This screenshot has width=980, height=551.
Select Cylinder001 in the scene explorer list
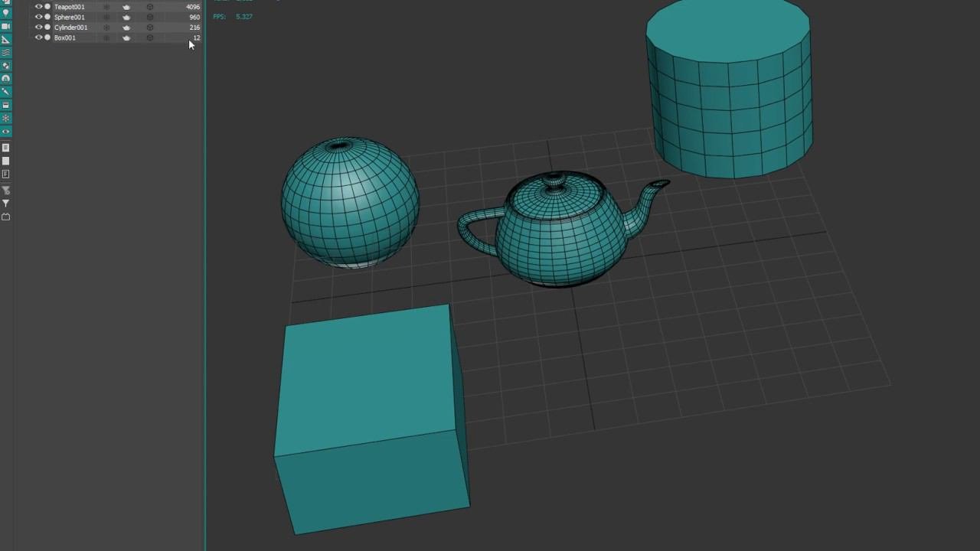71,28
